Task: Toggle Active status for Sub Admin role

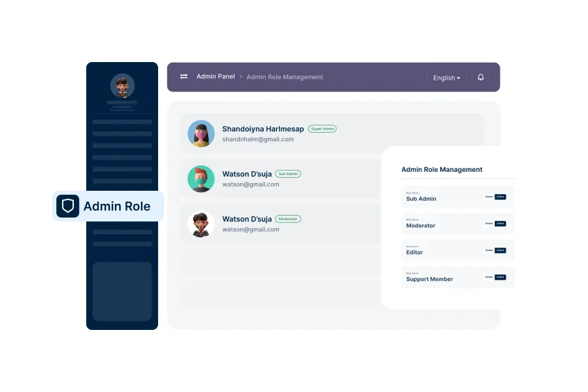Action: point(500,197)
